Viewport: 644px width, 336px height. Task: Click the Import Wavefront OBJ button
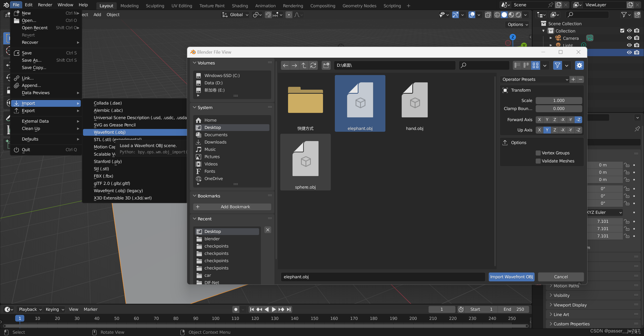coord(511,277)
